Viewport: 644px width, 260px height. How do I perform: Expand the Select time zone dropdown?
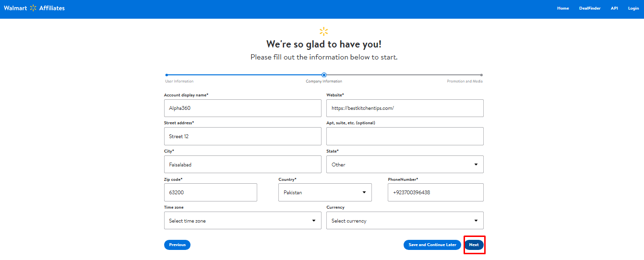(242, 221)
